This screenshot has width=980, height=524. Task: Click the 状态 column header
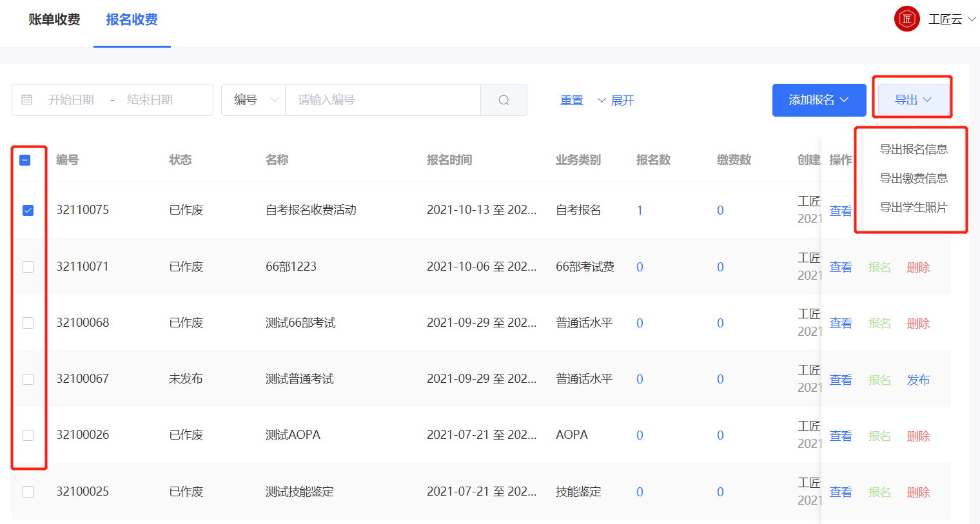click(181, 160)
